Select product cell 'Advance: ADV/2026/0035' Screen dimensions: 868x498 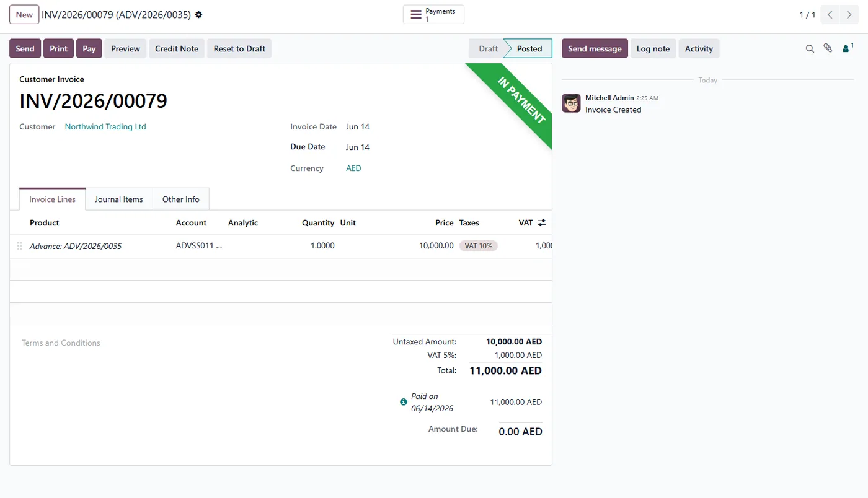point(76,246)
